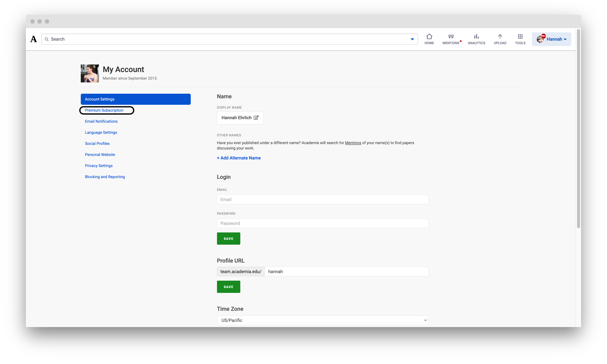
Task: Save the Profile URL changes
Action: coord(228,287)
